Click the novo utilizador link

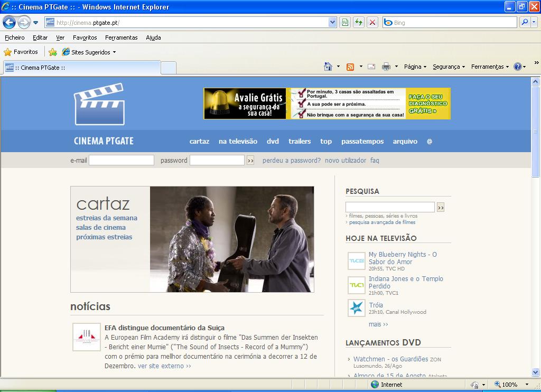point(346,161)
